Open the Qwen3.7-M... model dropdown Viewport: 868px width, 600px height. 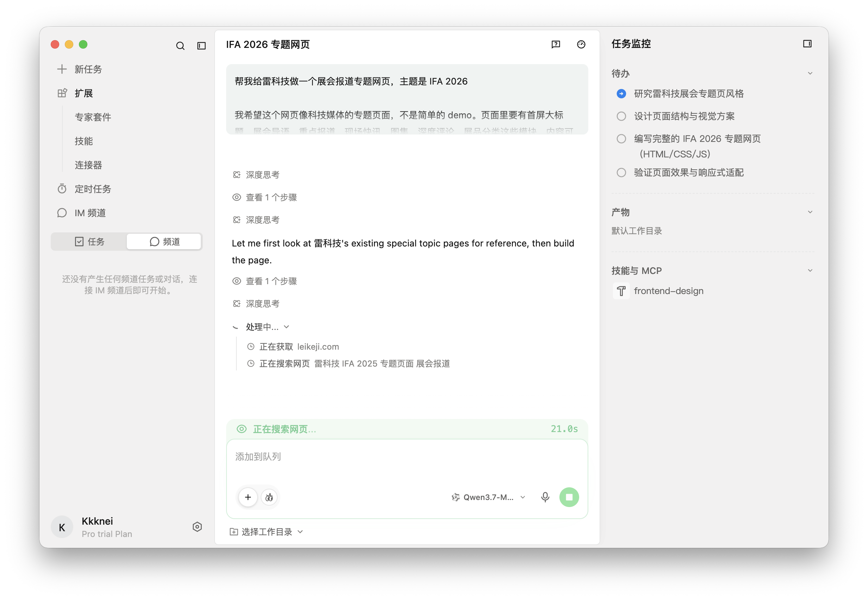click(488, 498)
